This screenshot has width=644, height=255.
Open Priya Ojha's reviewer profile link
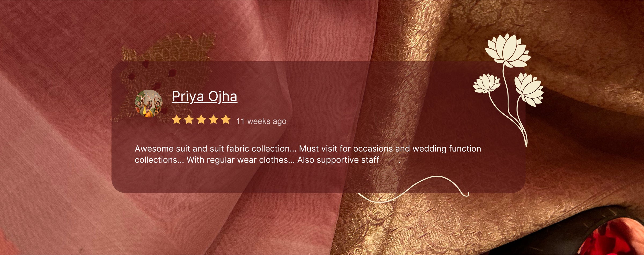pyautogui.click(x=204, y=96)
